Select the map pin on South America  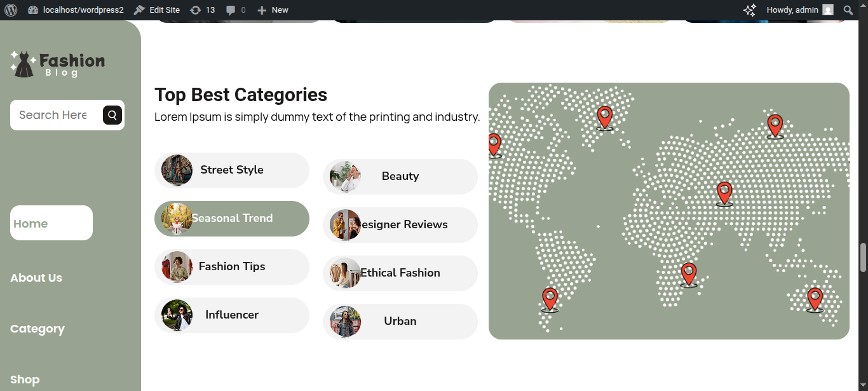[550, 299]
